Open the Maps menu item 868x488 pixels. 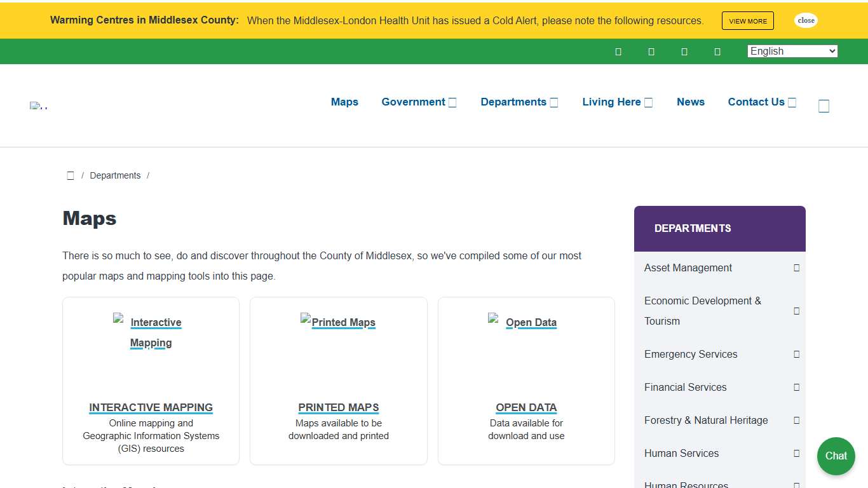click(344, 102)
